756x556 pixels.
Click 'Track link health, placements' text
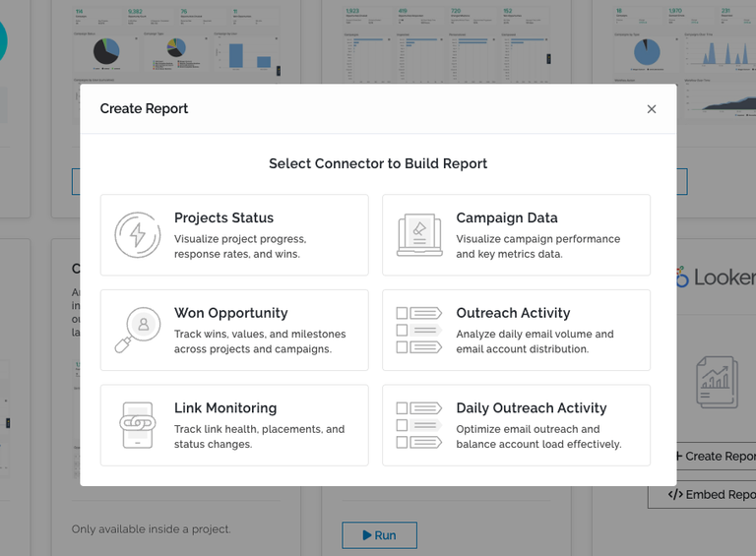click(260, 436)
